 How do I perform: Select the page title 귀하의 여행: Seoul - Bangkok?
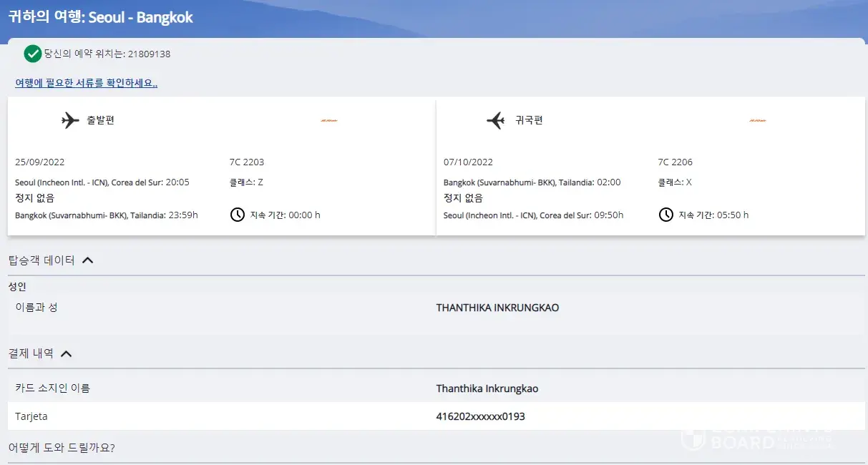pyautogui.click(x=101, y=17)
